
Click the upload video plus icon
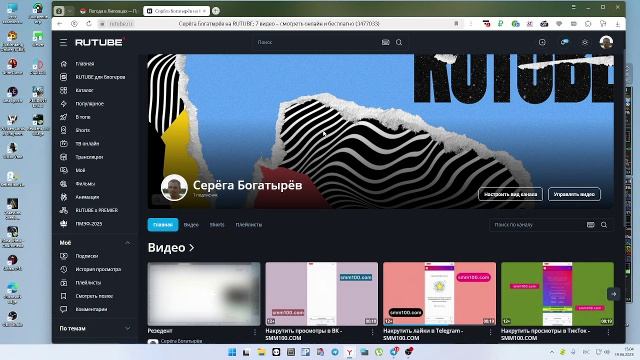click(542, 42)
